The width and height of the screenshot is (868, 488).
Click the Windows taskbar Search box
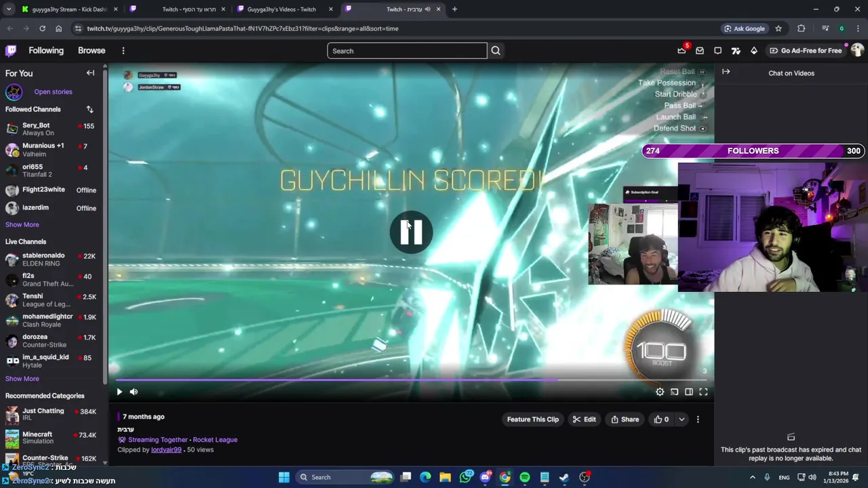click(x=346, y=477)
